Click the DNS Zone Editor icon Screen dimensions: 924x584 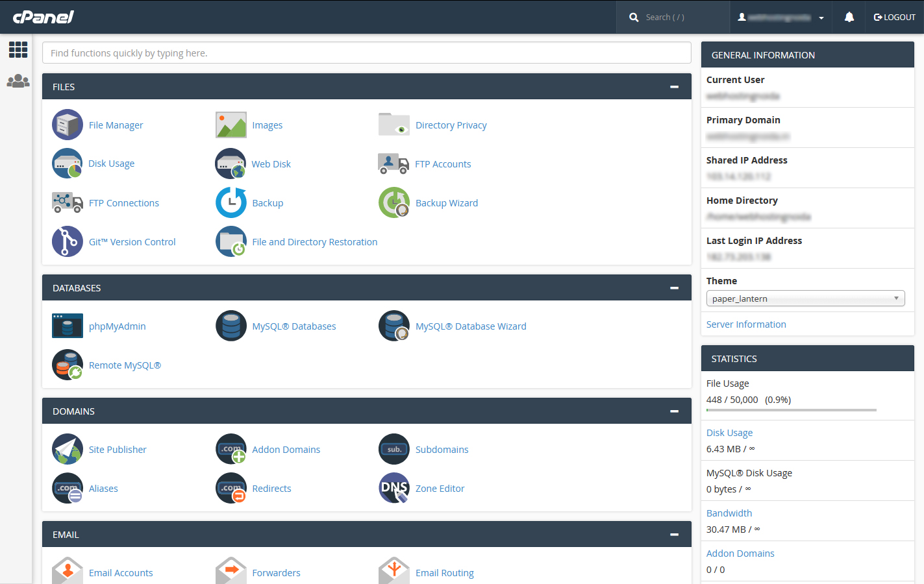pos(394,488)
